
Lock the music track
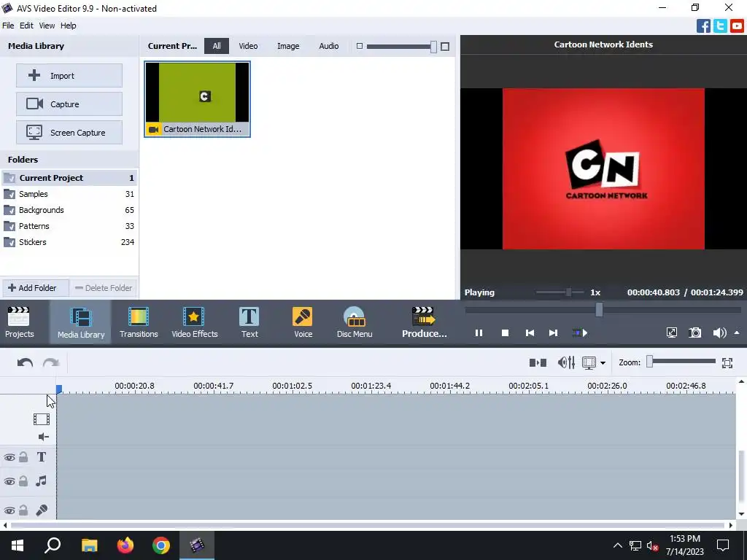23,481
